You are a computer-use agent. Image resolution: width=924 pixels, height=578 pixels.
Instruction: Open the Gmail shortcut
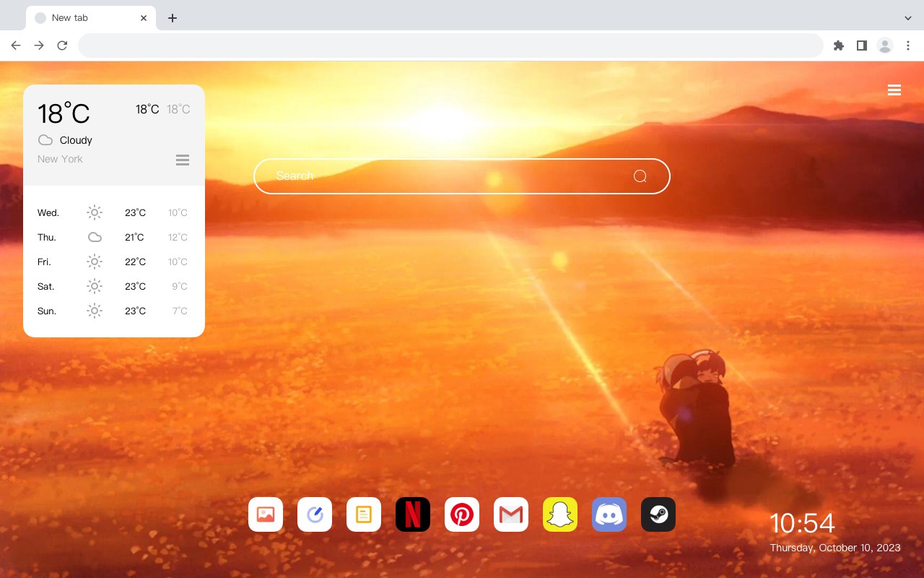[x=511, y=514]
